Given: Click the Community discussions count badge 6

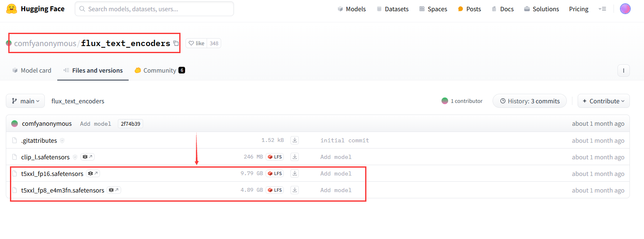Looking at the screenshot, I should pos(182,71).
